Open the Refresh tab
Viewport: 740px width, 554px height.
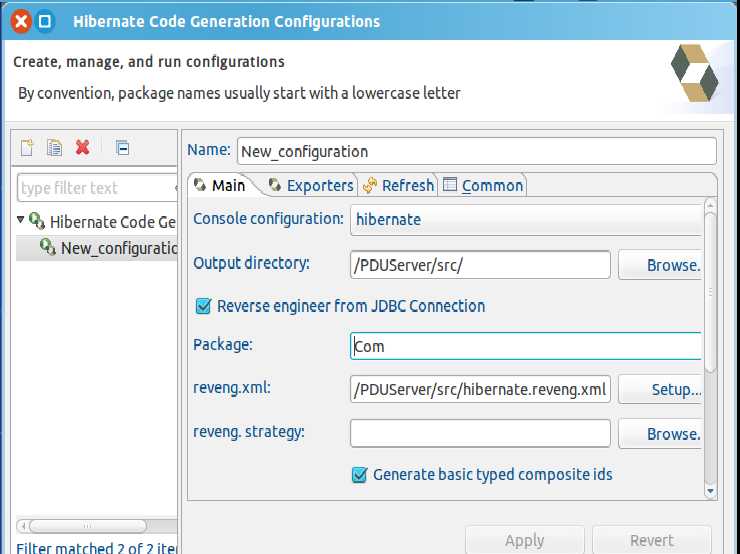tap(398, 185)
